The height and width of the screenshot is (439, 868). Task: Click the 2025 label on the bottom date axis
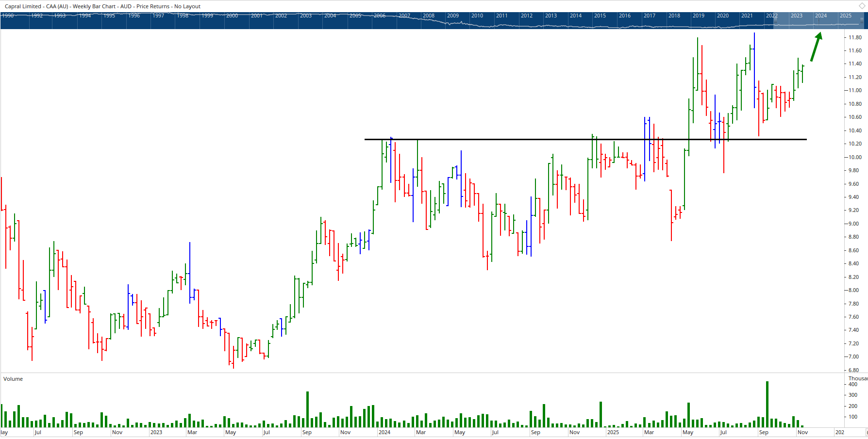click(x=612, y=432)
